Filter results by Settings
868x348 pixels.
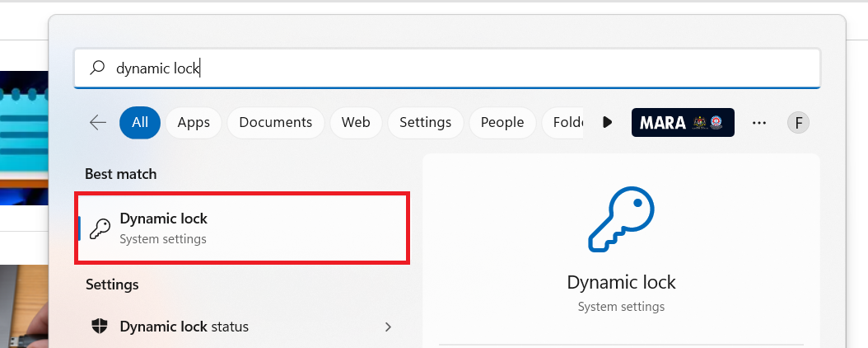tap(425, 122)
